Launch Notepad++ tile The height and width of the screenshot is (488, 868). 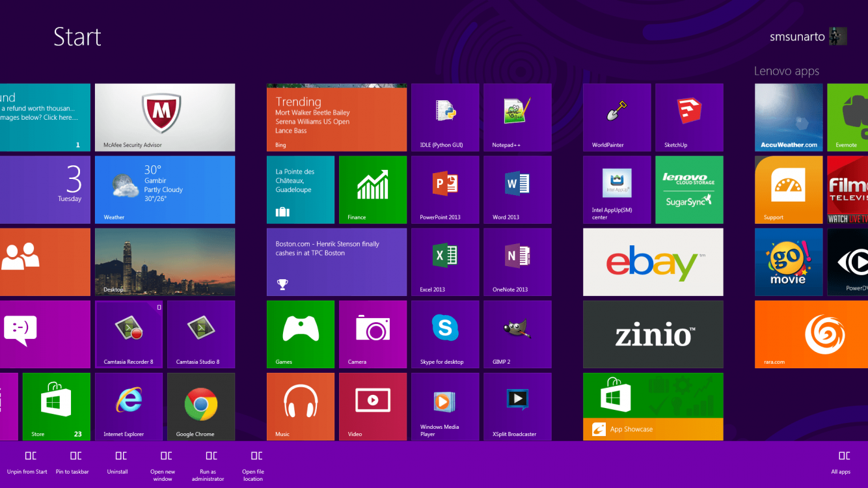[x=517, y=118]
